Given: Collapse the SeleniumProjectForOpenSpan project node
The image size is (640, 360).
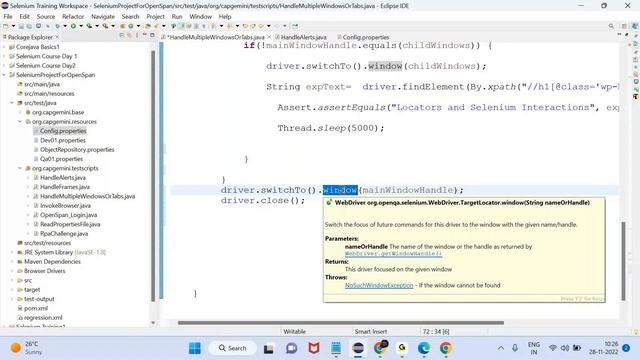Looking at the screenshot, I should [x=4, y=75].
